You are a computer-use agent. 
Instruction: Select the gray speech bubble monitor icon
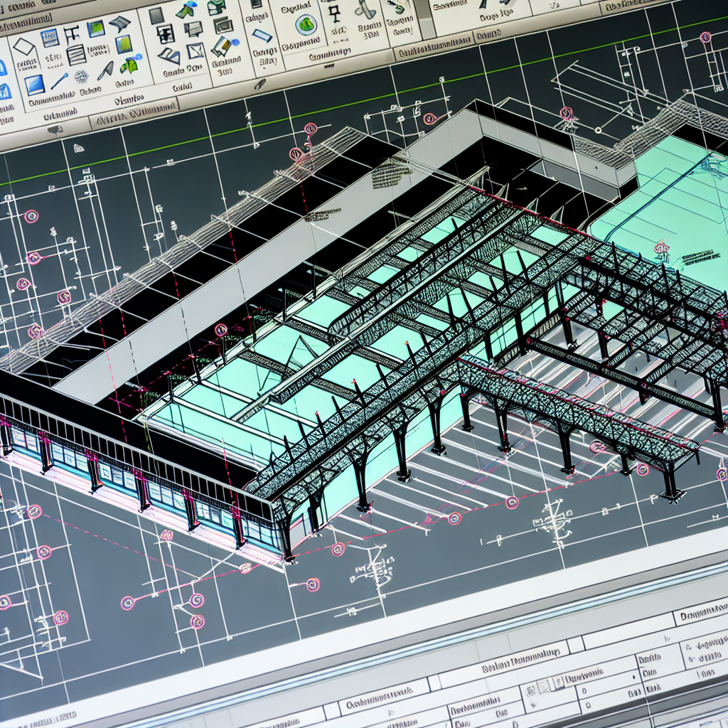pos(192,28)
